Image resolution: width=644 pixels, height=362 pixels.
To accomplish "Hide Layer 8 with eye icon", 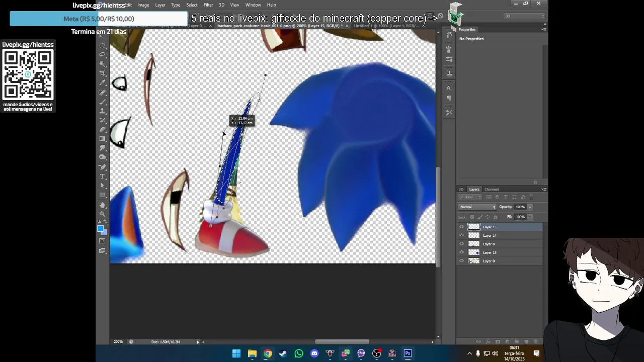I will pyautogui.click(x=462, y=244).
